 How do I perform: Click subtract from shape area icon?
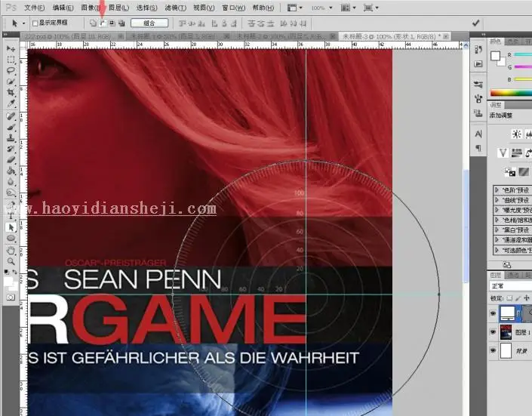103,23
